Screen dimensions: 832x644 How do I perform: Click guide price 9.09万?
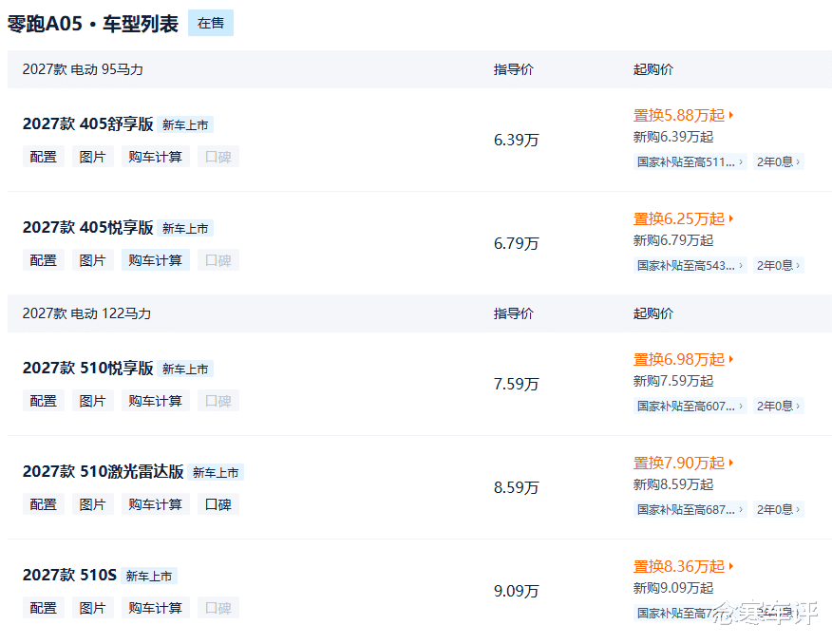pyautogui.click(x=516, y=591)
